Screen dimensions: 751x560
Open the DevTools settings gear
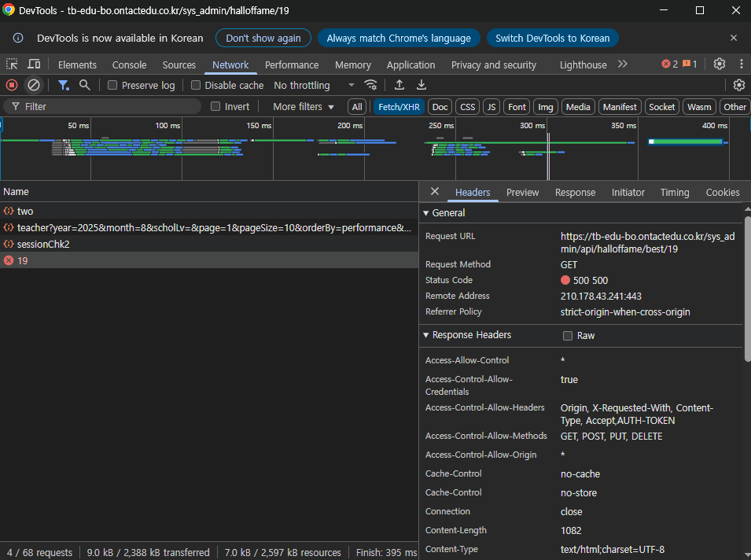[720, 64]
